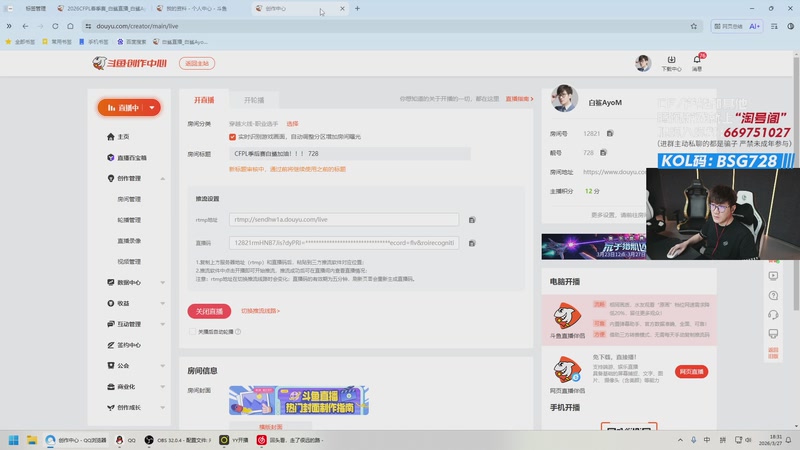Viewport: 800px width, 450px height.
Task: Open the Windows Start menu
Action: 14,440
